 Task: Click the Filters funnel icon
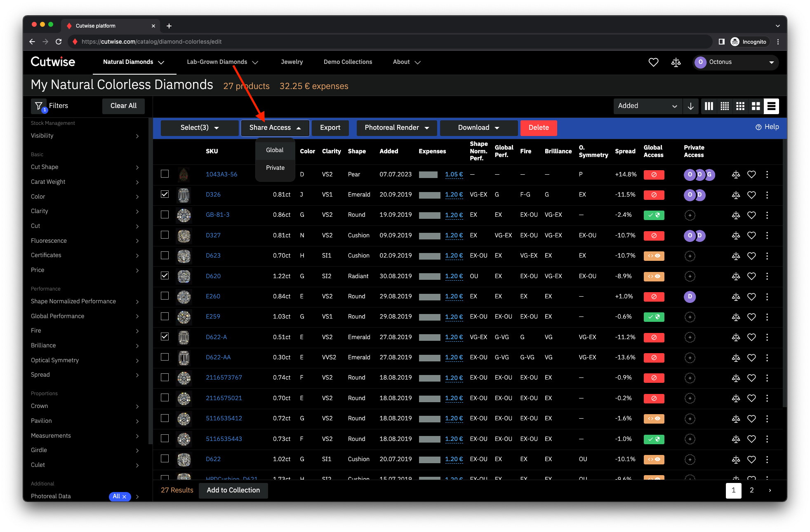[39, 106]
